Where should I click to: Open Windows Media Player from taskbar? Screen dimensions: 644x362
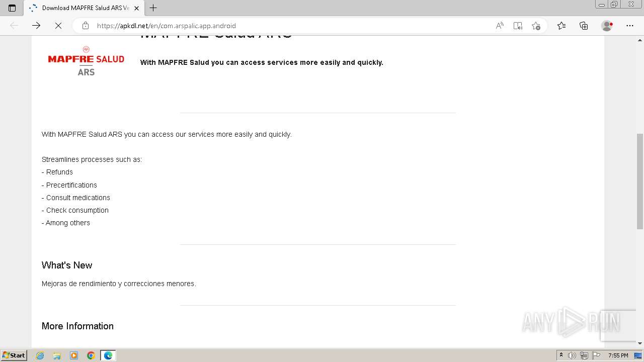pos(74,355)
